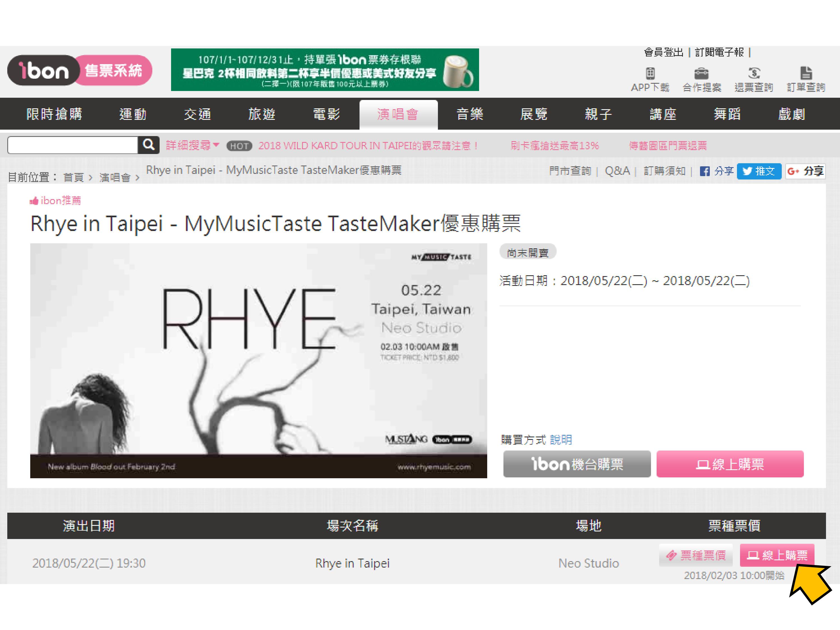Click the Starbucks promotion banner
Viewport: 840px width, 630px height.
coord(325,70)
